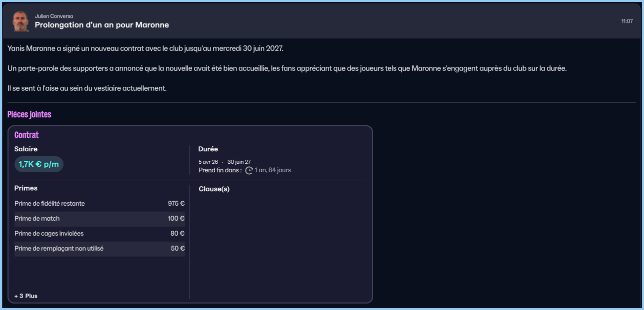The height and width of the screenshot is (310, 644).
Task: Select the Prime de remplaçant non utilisé row
Action: (x=99, y=249)
